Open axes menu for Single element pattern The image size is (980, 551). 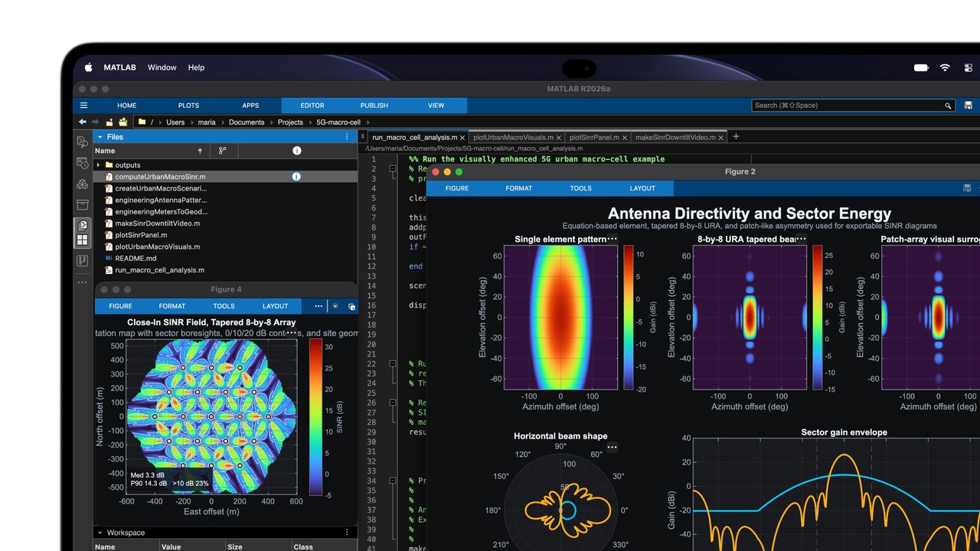pyautogui.click(x=612, y=239)
